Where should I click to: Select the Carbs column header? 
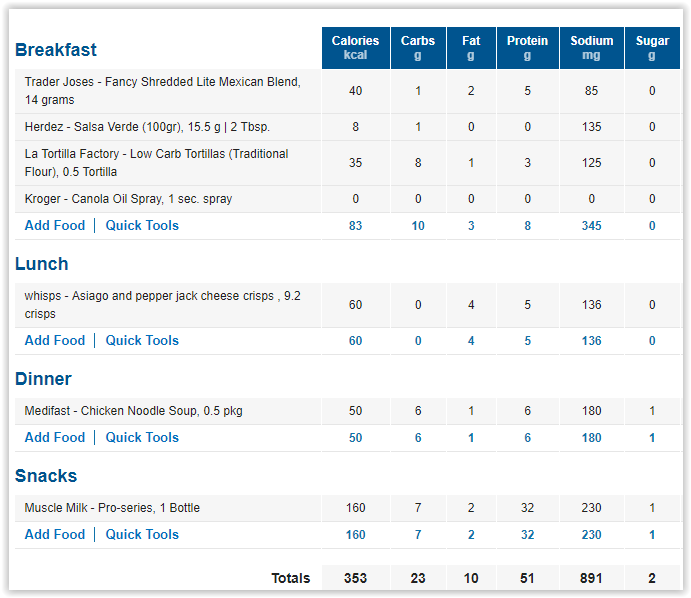pos(418,48)
